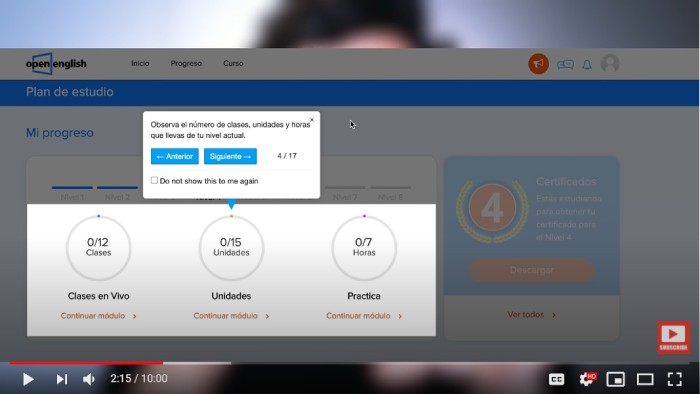700x394 pixels.
Task: Select the Nivel 1 tab
Action: point(72,193)
